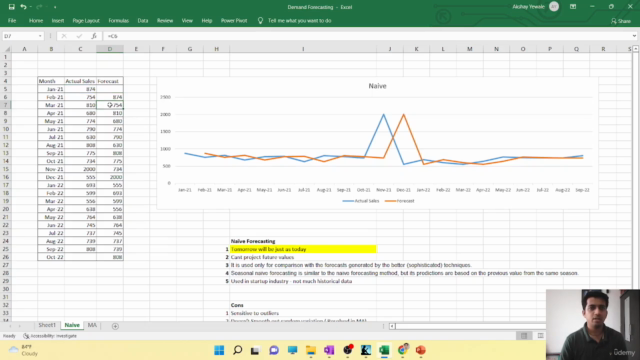
Task: Click the vertical scrollbar up arrow
Action: coord(636,49)
